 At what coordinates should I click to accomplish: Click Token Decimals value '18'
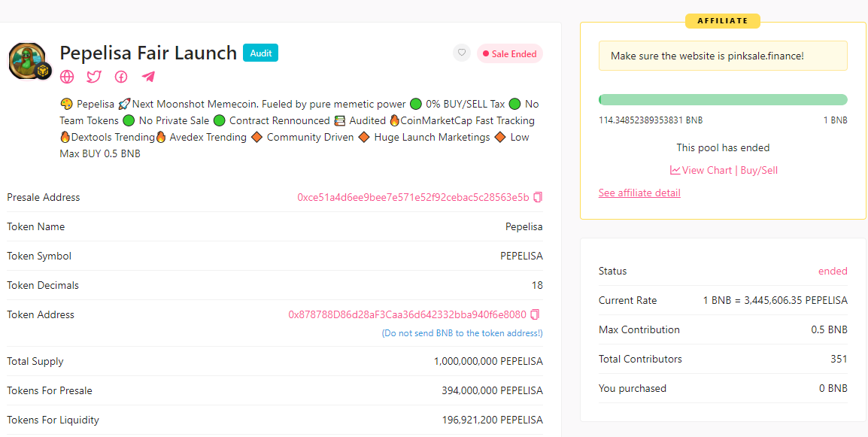pos(538,285)
